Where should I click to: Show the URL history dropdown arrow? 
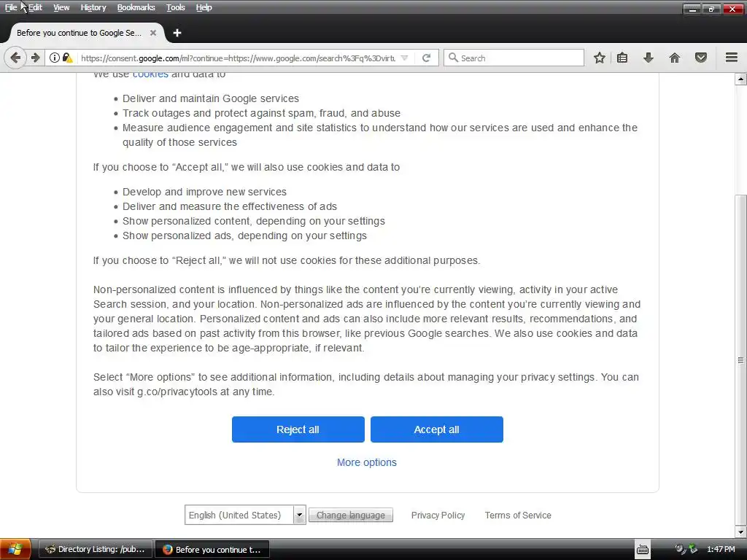[404, 58]
